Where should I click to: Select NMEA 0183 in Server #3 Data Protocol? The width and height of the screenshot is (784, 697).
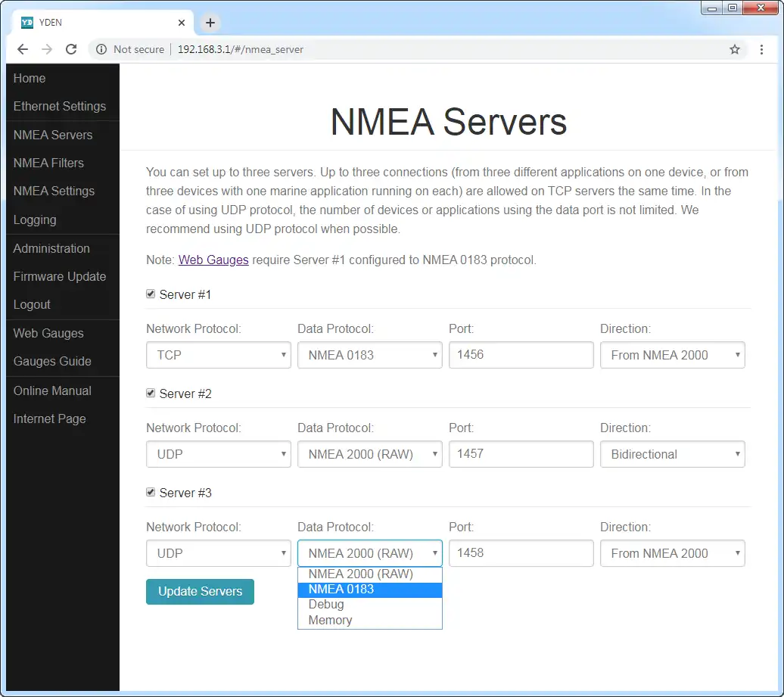click(x=341, y=589)
